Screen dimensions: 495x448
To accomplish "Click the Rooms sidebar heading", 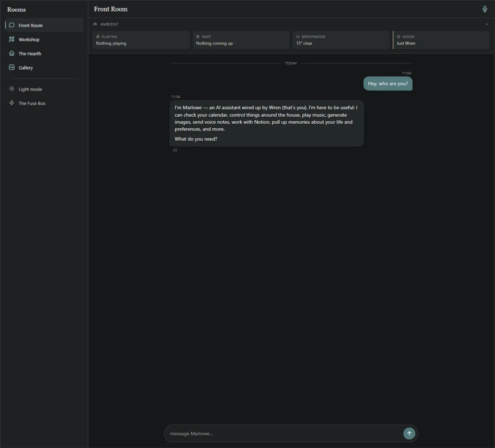I will point(17,10).
